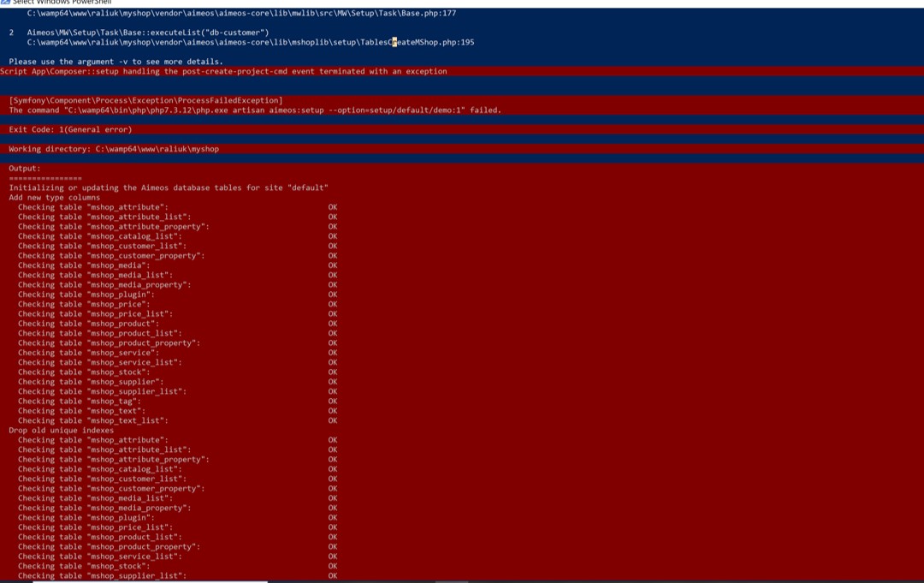Click the "artisan aimeos:setup" failed command line

(x=255, y=110)
